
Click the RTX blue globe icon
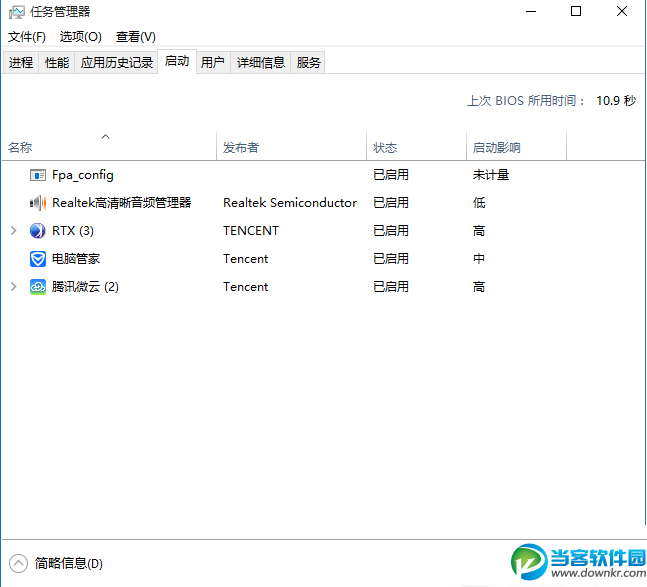click(x=38, y=231)
